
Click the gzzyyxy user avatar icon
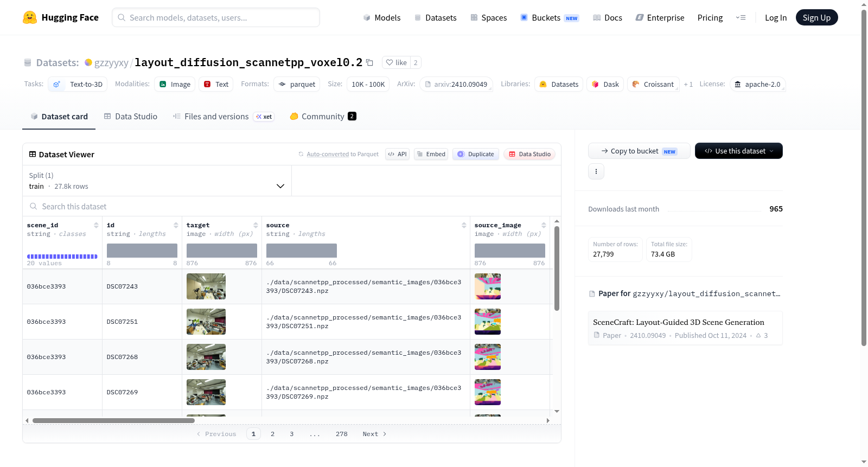click(88, 62)
